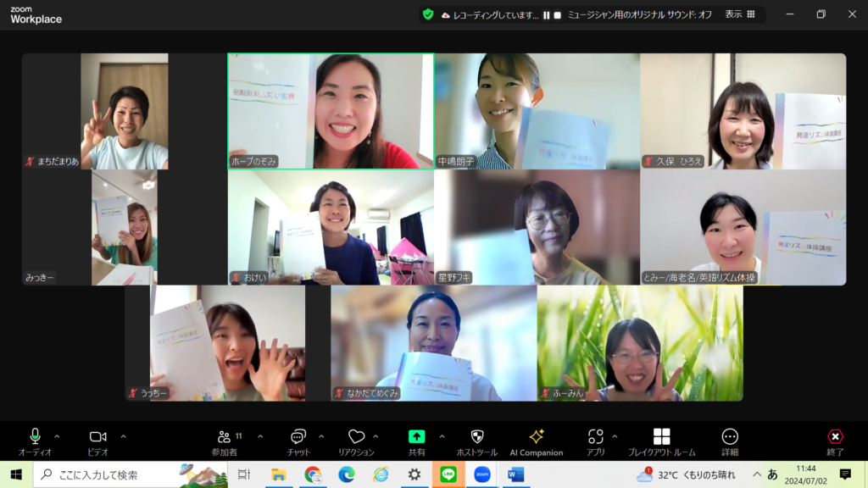This screenshot has height=488, width=868.
Task: Expand the share options chevron
Action: 442,436
